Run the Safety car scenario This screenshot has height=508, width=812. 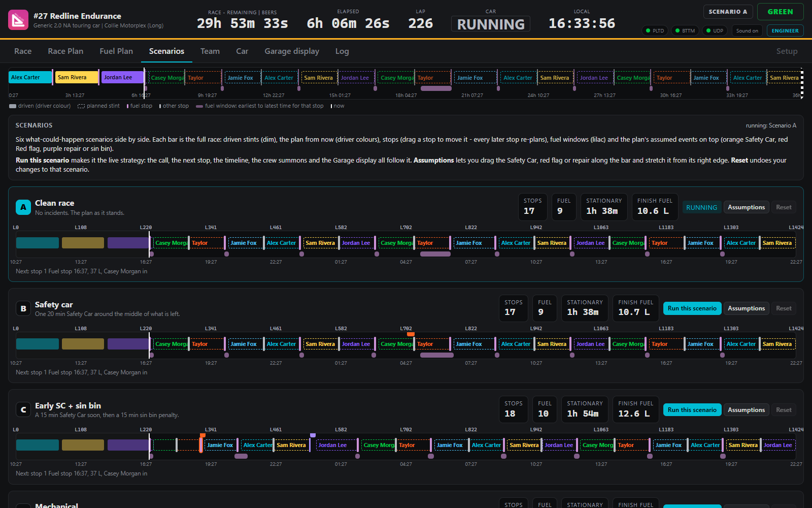[x=692, y=308]
